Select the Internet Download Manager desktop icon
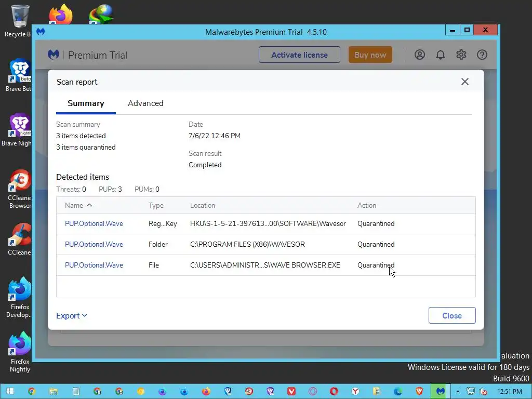The height and width of the screenshot is (399, 532). (101, 14)
